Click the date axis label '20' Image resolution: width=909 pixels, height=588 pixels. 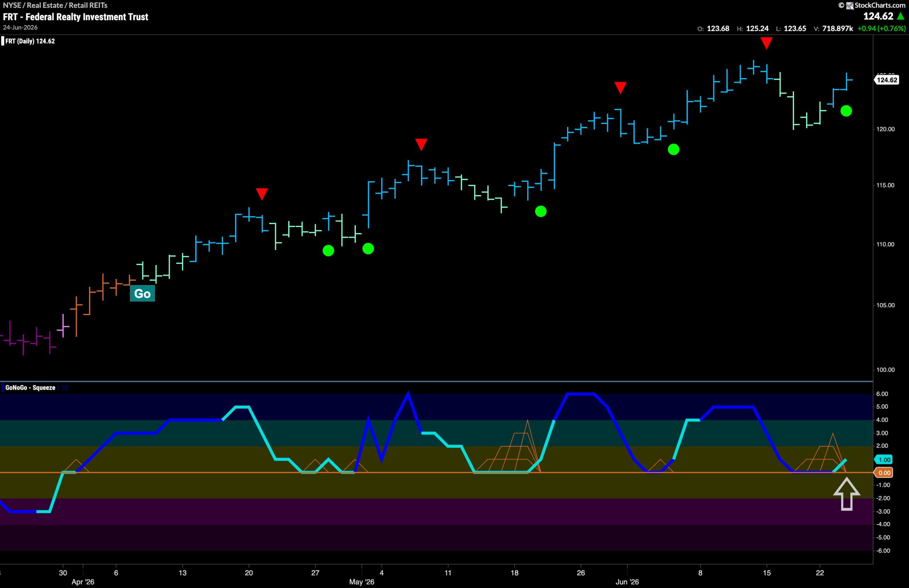coord(249,573)
